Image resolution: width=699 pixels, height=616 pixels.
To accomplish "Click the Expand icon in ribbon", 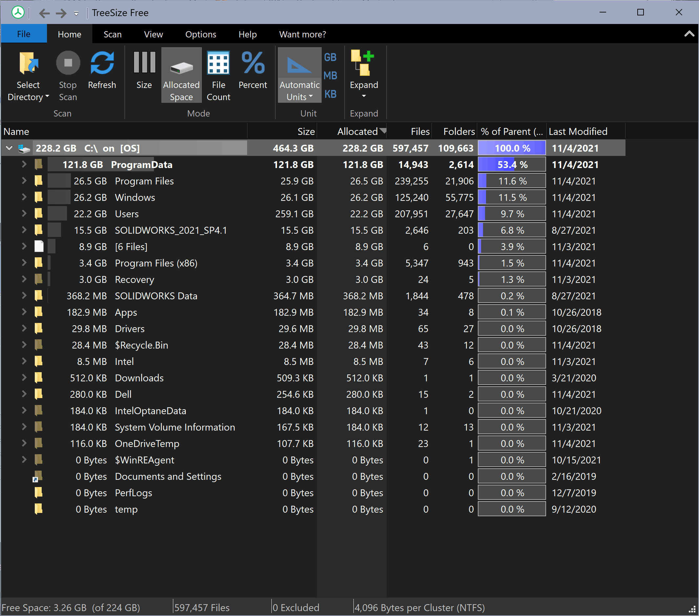I will (363, 63).
